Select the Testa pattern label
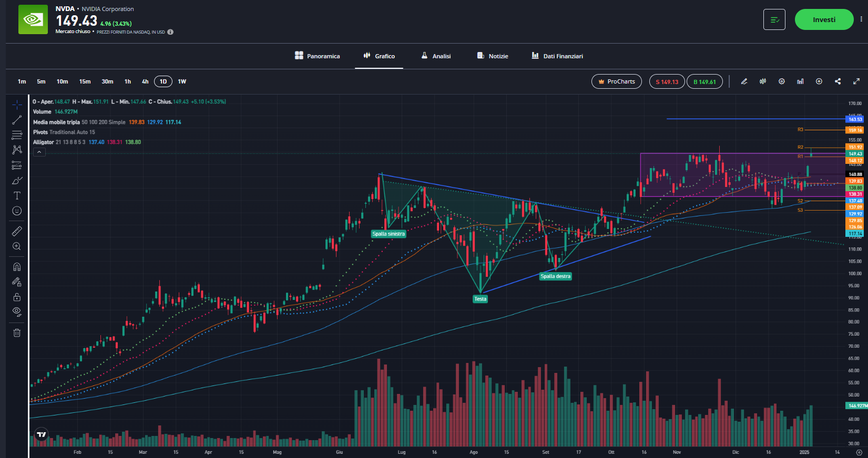 pos(481,299)
